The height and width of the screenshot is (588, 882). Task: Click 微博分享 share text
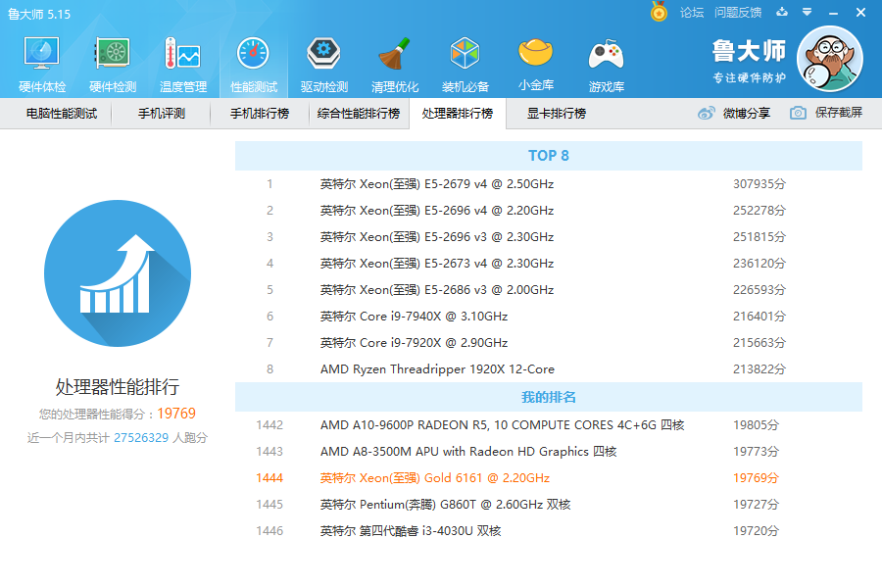tap(747, 113)
